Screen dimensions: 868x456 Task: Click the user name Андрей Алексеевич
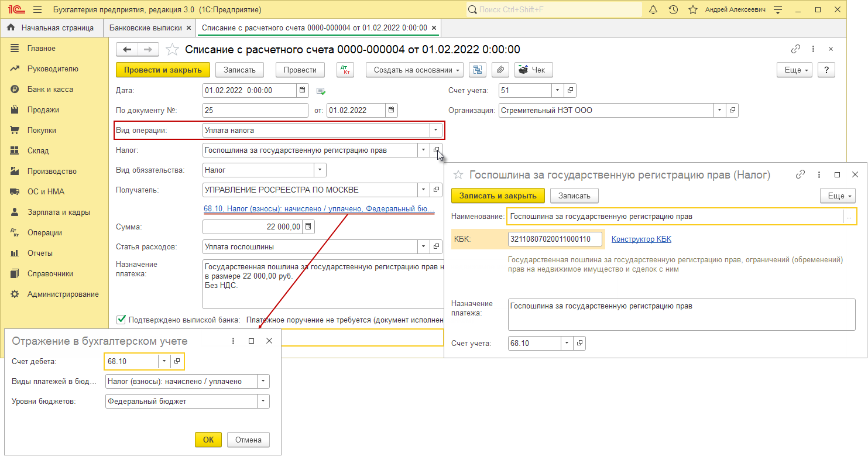click(x=735, y=10)
